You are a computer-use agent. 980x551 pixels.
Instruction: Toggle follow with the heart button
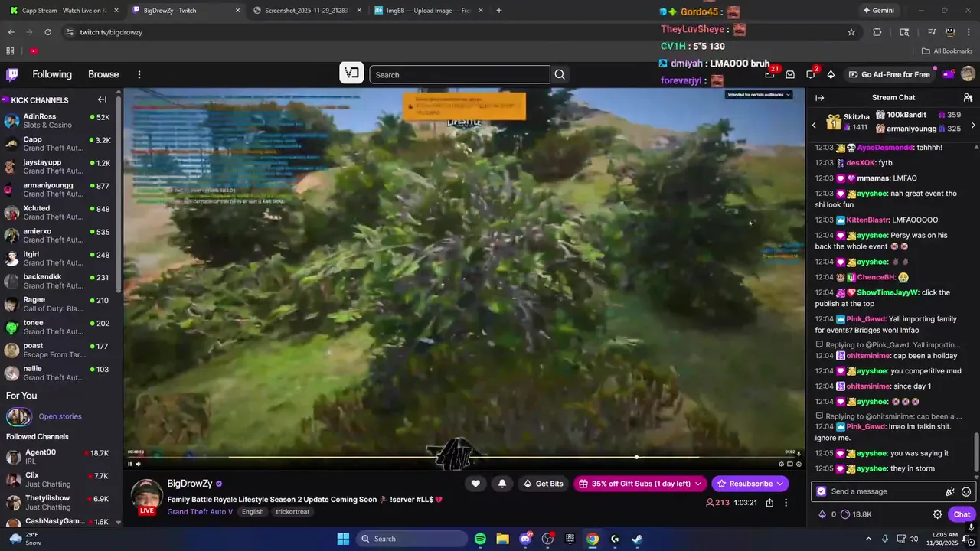[475, 484]
